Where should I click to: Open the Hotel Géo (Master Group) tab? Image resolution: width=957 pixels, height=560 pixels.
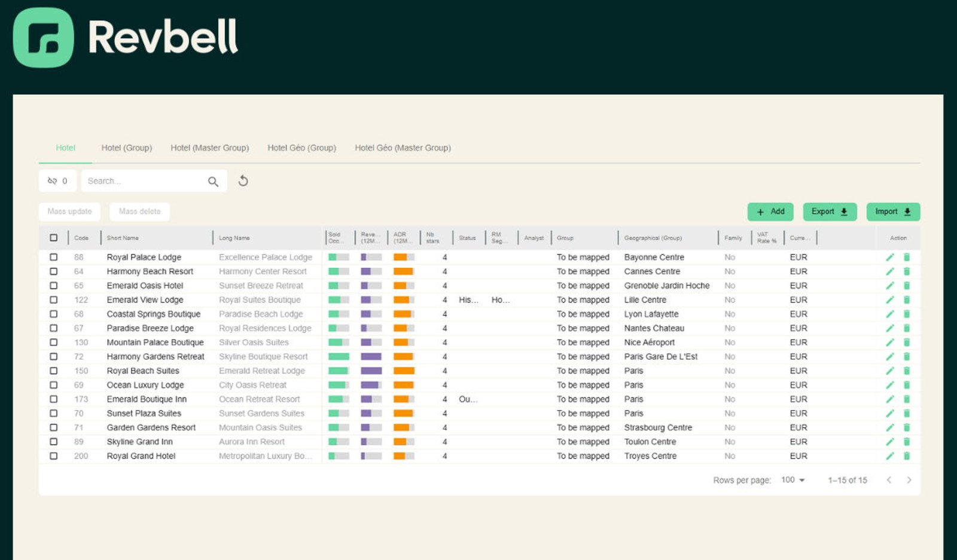click(403, 148)
